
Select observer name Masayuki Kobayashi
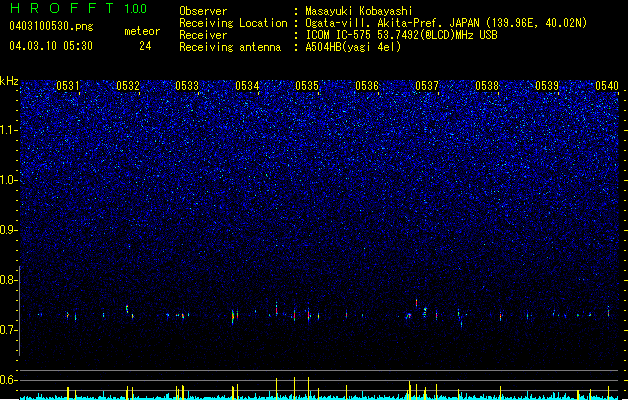[x=359, y=11]
